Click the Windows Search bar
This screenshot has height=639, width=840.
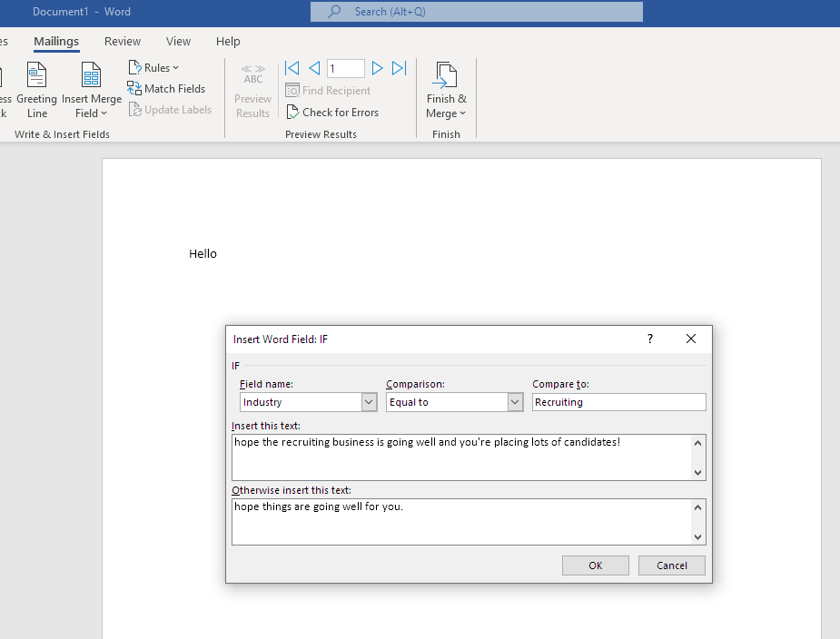coord(476,12)
